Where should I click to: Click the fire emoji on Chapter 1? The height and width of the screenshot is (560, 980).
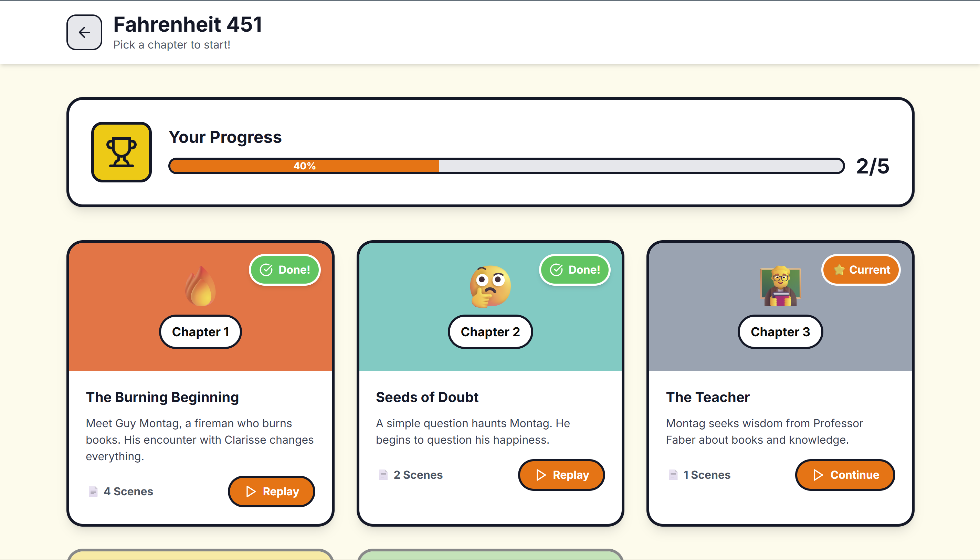[200, 286]
